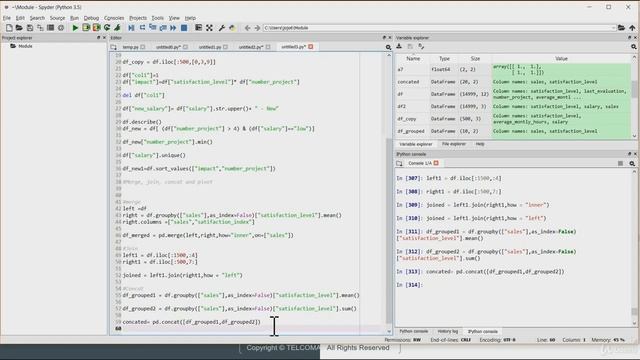The image size is (640, 360).
Task: Go forward with the right arrow icon
Action: pos(257,28)
